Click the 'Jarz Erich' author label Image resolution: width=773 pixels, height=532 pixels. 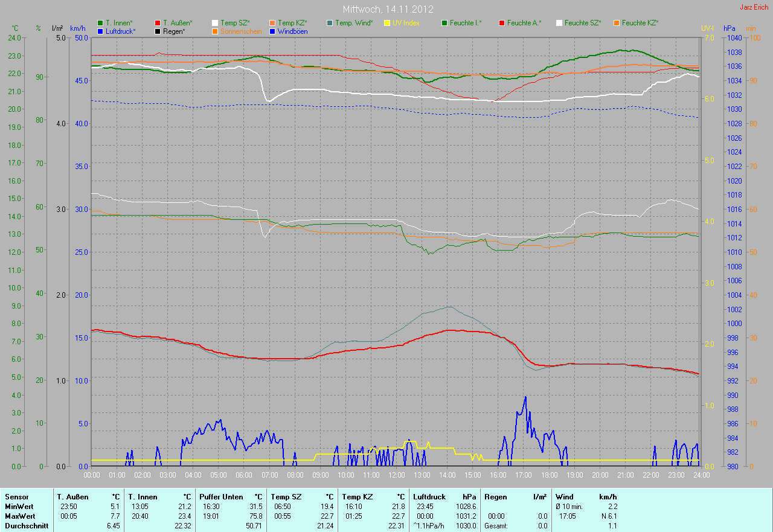[754, 7]
